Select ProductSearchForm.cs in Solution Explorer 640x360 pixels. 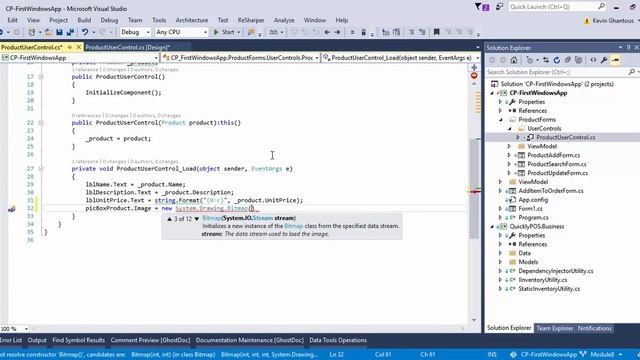point(557,164)
